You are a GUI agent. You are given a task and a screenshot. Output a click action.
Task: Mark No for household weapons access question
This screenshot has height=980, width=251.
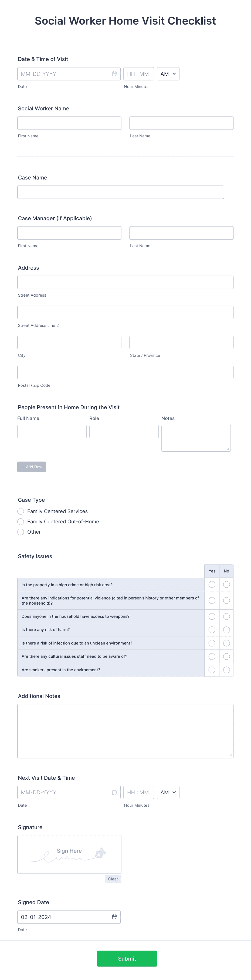click(226, 616)
